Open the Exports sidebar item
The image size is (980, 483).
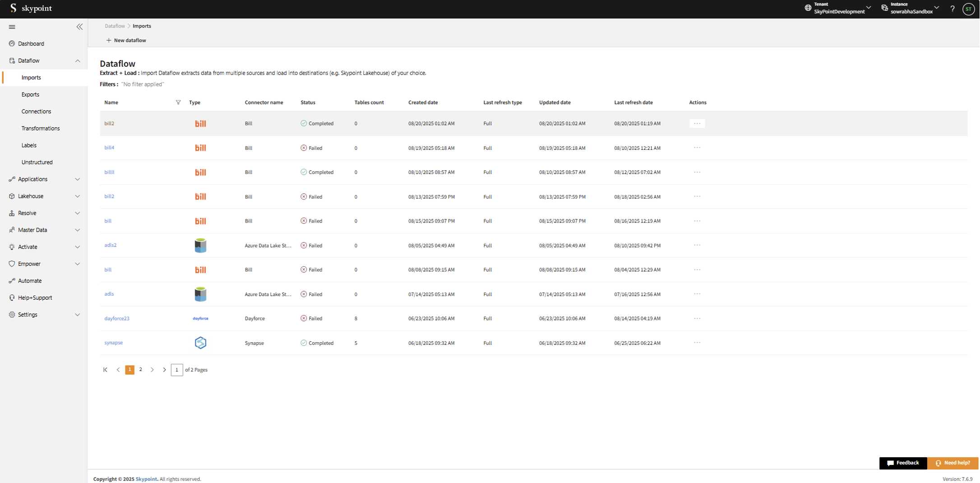click(30, 94)
